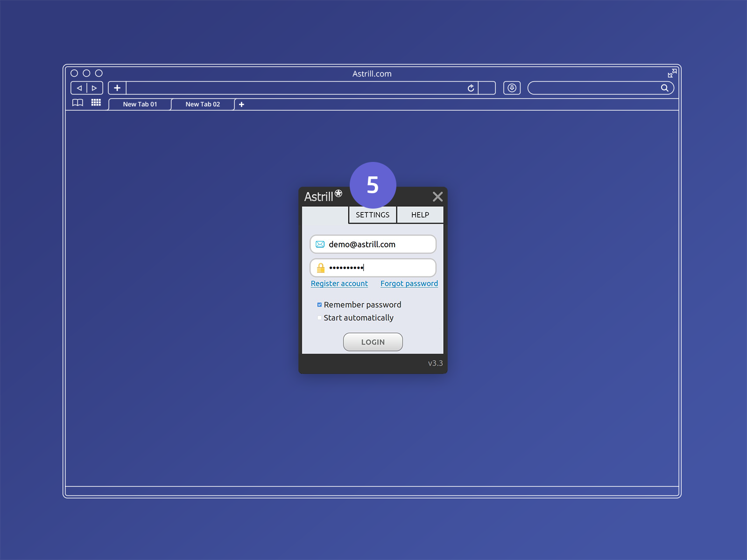This screenshot has width=747, height=560.
Task: Click the LOGIN button
Action: (x=373, y=342)
